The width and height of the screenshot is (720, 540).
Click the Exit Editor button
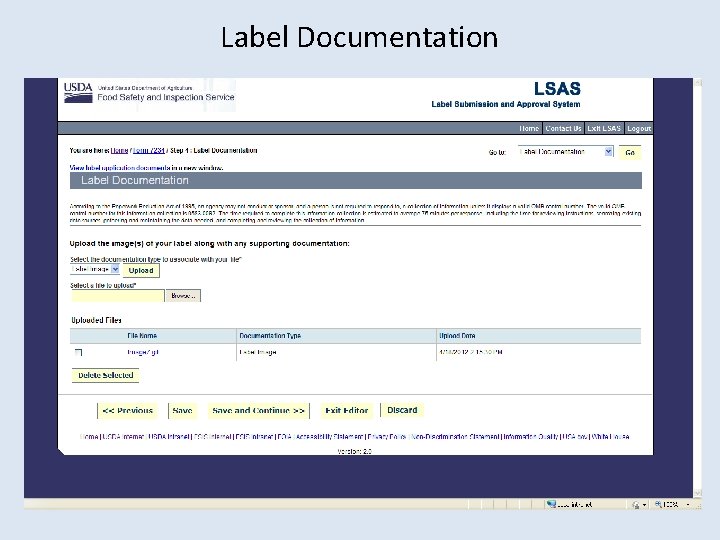click(347, 411)
